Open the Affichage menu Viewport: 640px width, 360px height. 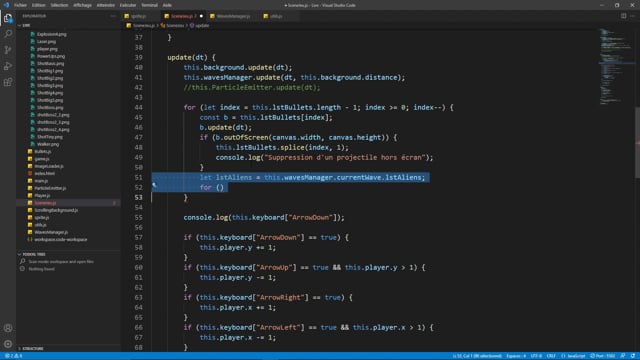tap(82, 5)
